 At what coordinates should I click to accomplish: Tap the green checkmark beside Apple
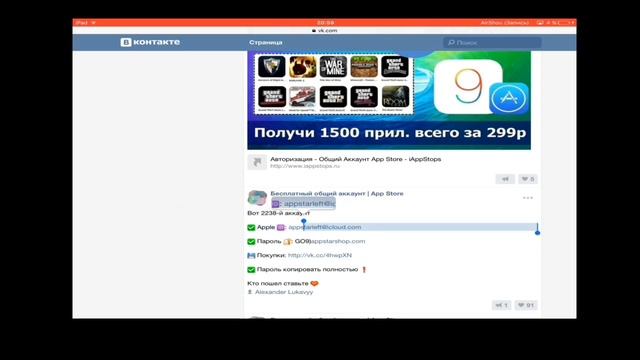coord(251,227)
